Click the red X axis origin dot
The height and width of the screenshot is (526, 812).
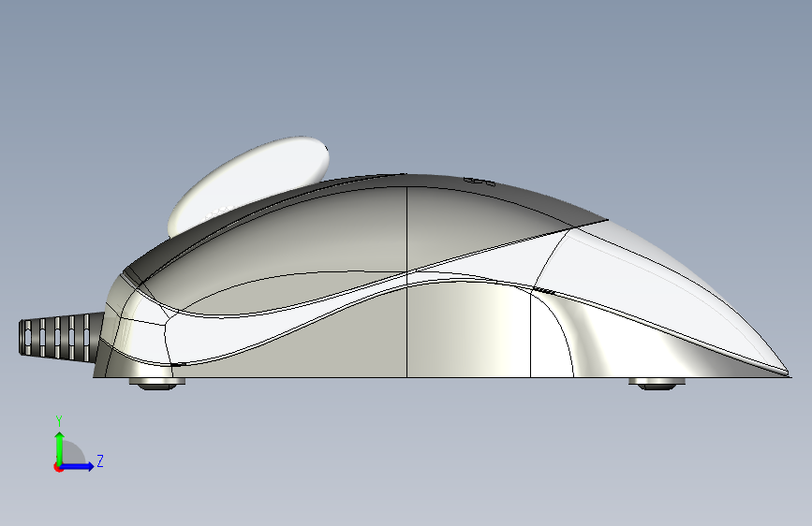(58, 467)
